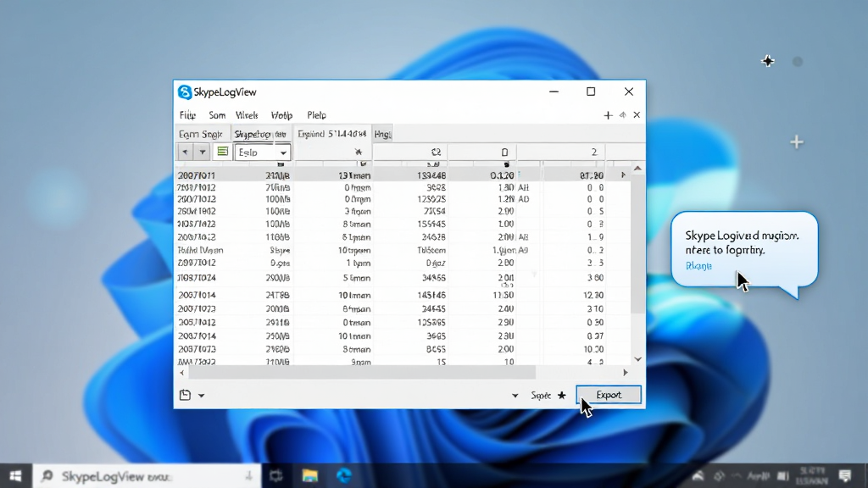This screenshot has width=868, height=488.
Task: Open Microsoft Edge from the taskbar
Action: (x=344, y=476)
